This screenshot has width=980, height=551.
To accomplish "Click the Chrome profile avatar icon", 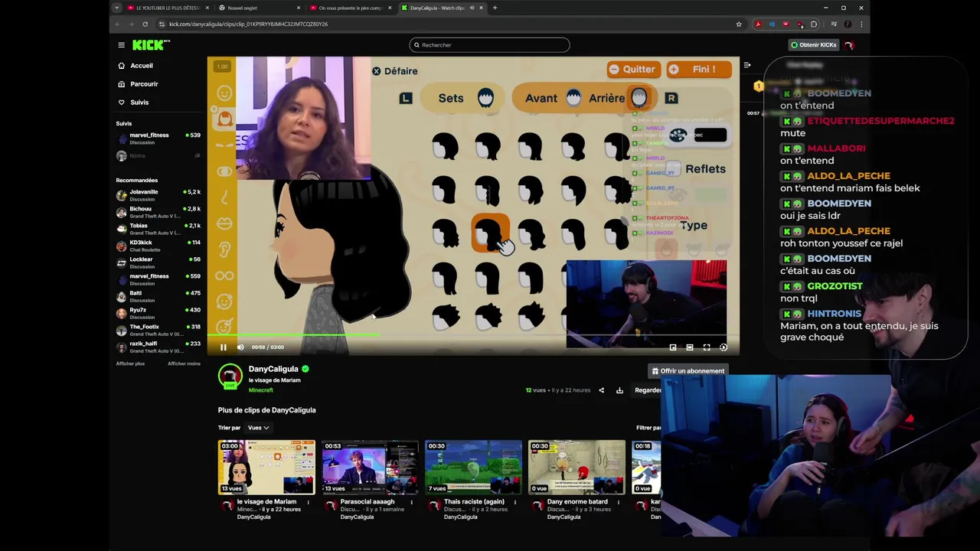I will [848, 24].
